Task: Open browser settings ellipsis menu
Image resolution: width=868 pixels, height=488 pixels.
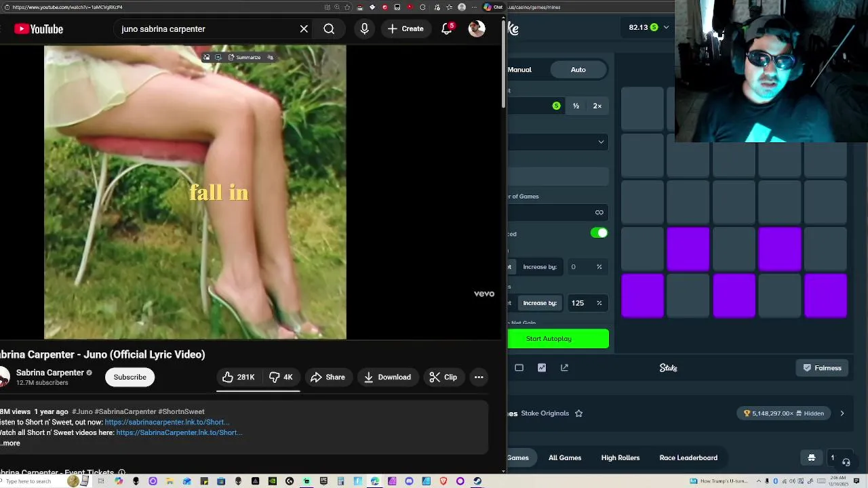Action: point(473,7)
